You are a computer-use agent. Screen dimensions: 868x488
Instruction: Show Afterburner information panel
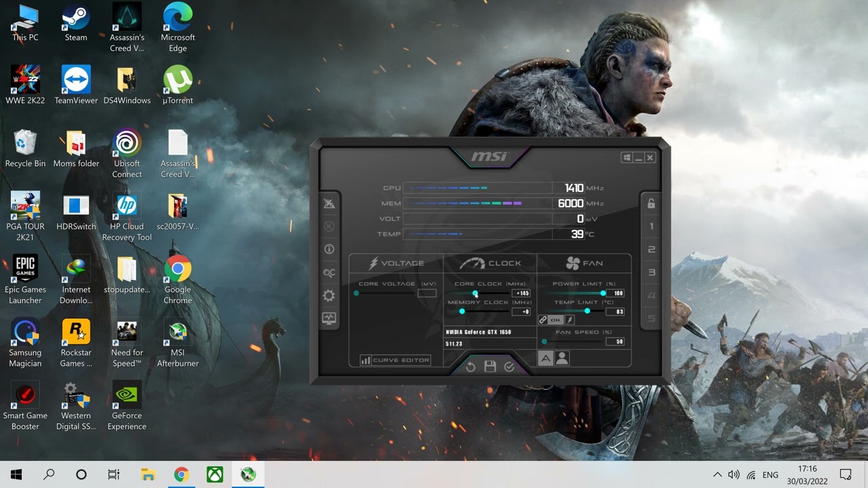tap(329, 249)
